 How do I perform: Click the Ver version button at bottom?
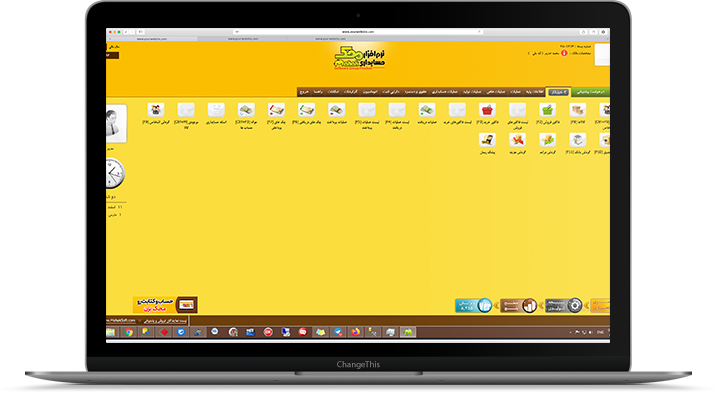[473, 305]
